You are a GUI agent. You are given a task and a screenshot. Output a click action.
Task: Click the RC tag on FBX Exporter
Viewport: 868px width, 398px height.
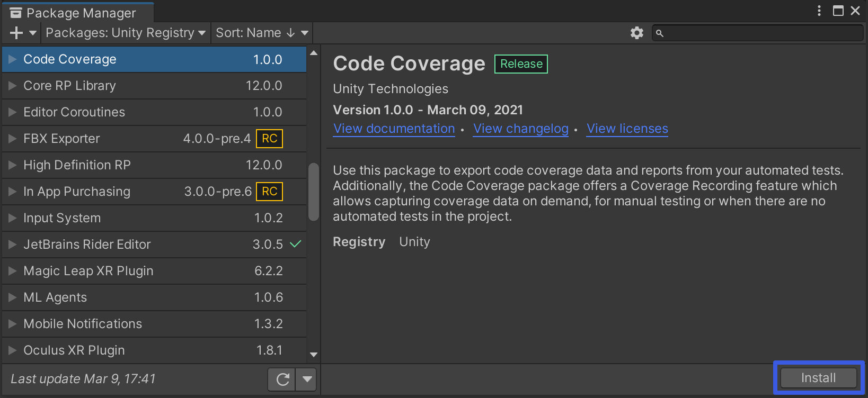[269, 139]
